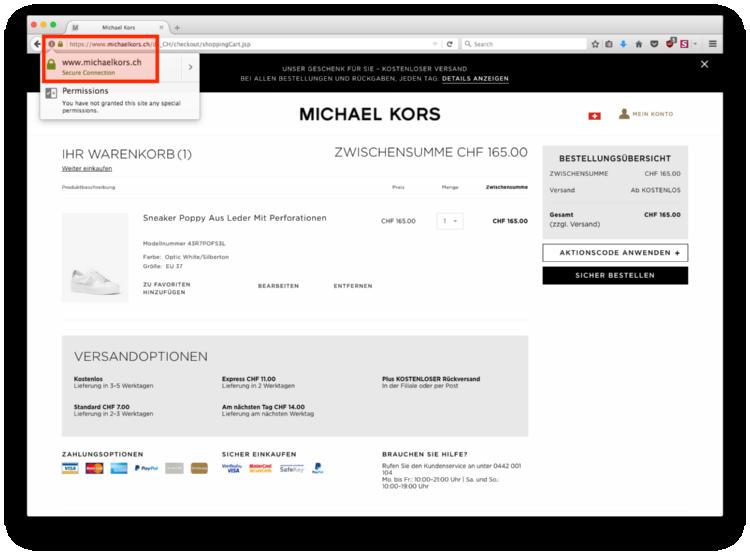Click the Permissions icon in the popup
This screenshot has width=750, height=555.
tap(51, 93)
